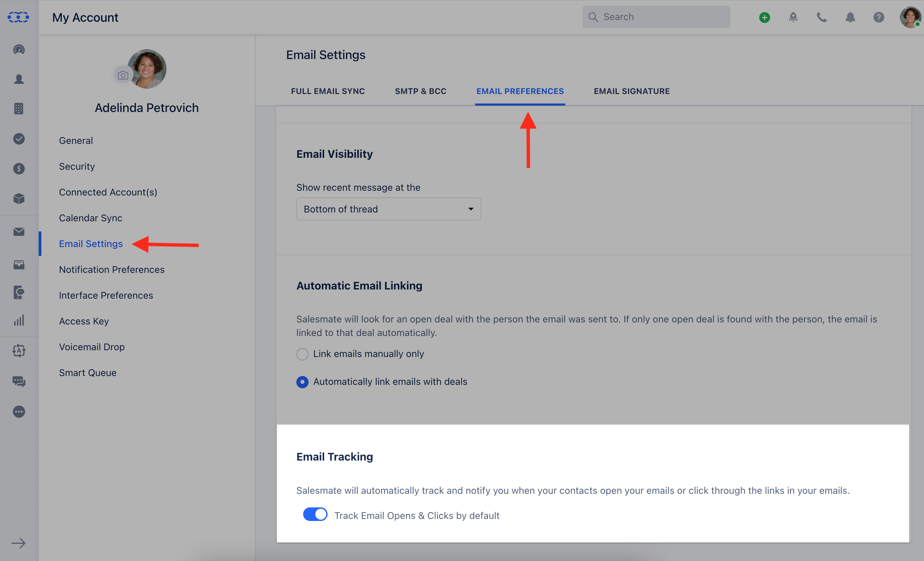Open General account settings
This screenshot has height=561, width=924.
coord(76,141)
